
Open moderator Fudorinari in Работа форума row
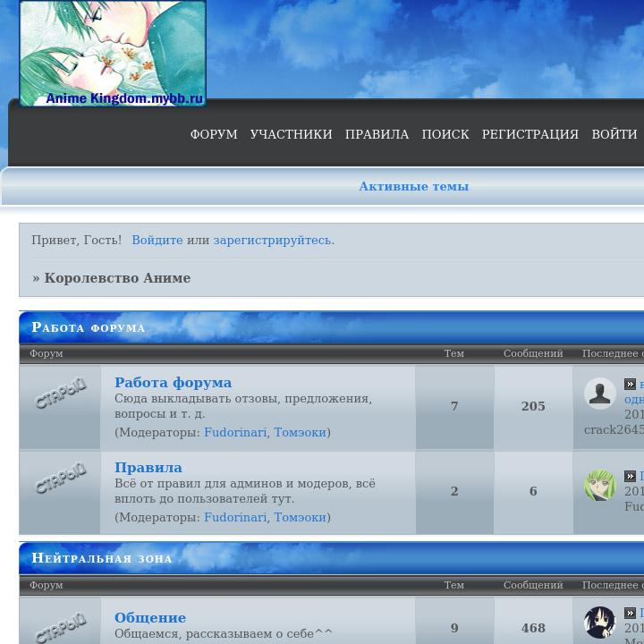pyautogui.click(x=235, y=433)
